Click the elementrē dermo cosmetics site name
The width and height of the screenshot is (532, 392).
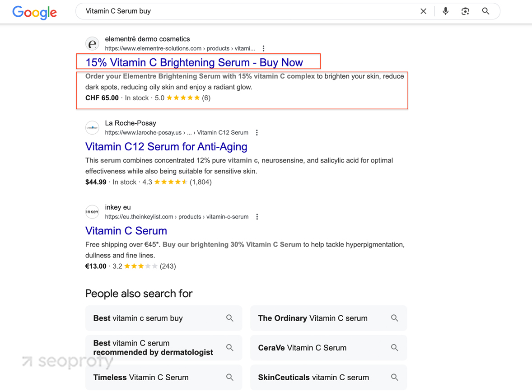[147, 39]
